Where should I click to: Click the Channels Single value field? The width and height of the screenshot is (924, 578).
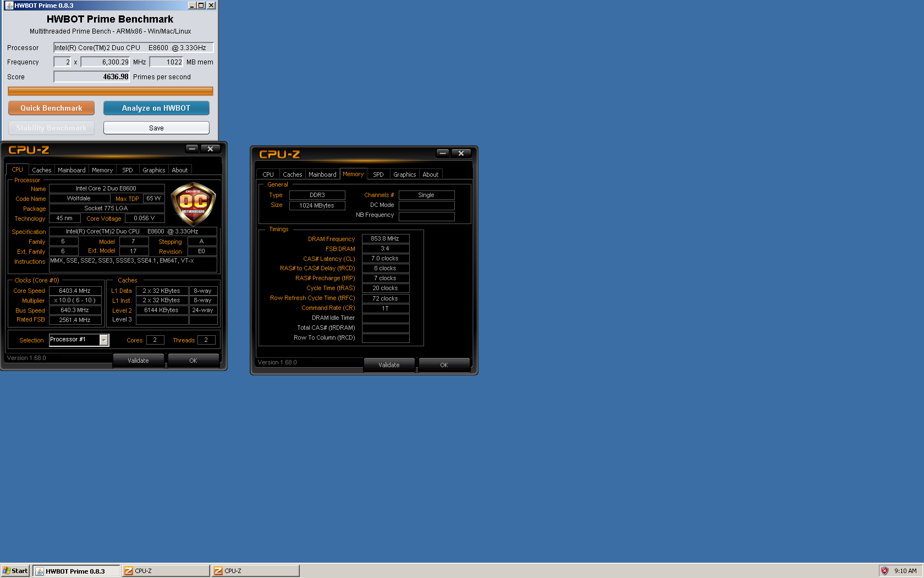click(427, 195)
